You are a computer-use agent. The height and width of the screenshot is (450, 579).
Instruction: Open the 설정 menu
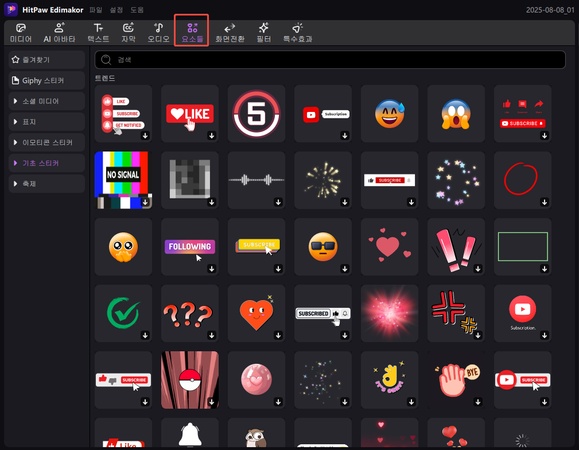point(116,10)
